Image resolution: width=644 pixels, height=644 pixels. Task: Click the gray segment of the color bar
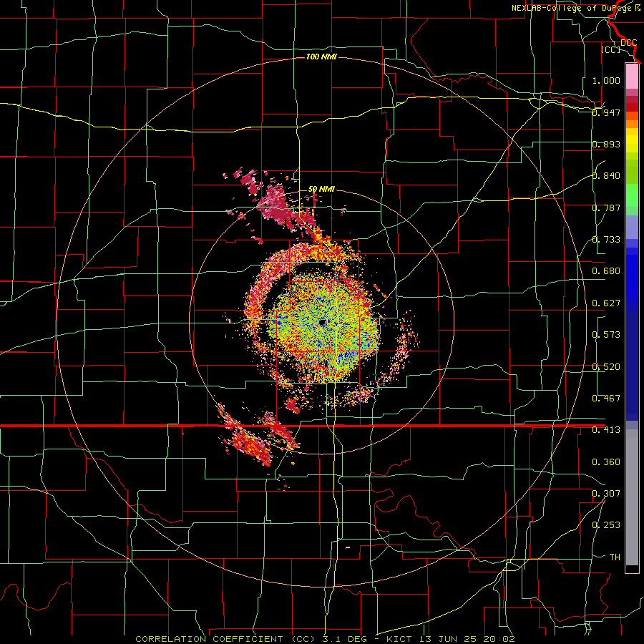[632, 497]
